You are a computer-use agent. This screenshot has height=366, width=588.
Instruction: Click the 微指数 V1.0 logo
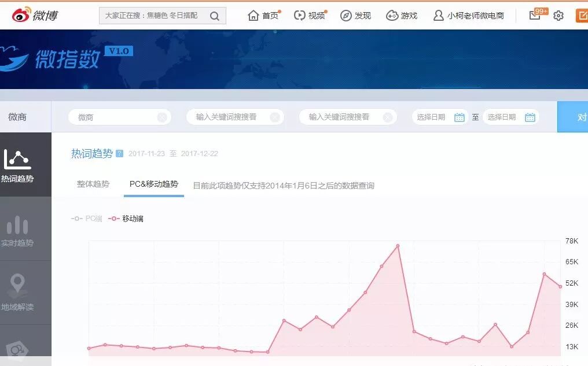[67, 58]
